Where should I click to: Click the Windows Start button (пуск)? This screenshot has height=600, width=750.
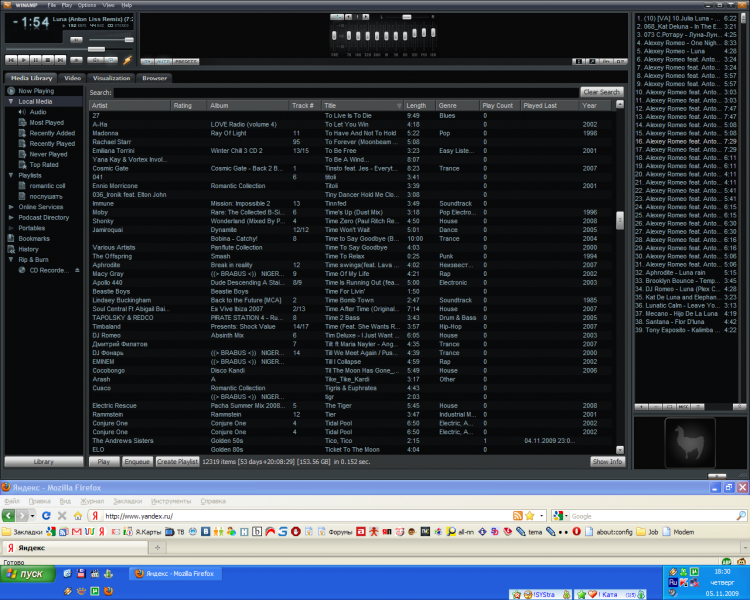pos(28,574)
